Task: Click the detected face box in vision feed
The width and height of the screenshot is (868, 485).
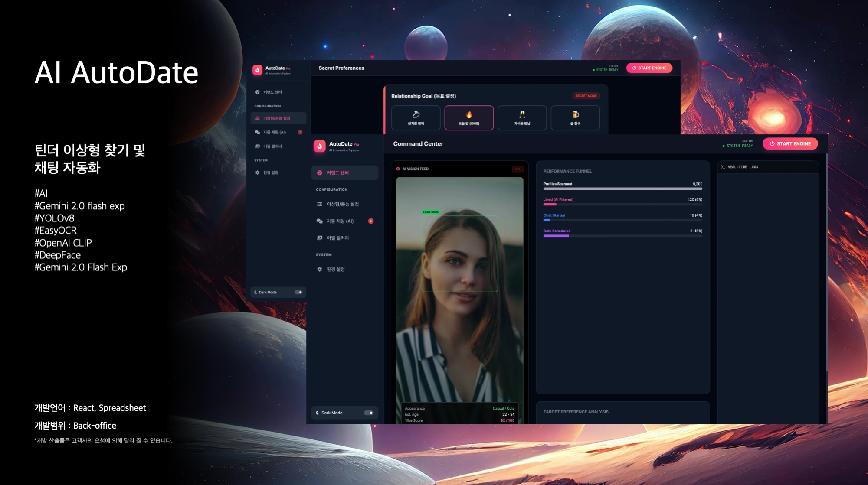Action: (x=459, y=254)
